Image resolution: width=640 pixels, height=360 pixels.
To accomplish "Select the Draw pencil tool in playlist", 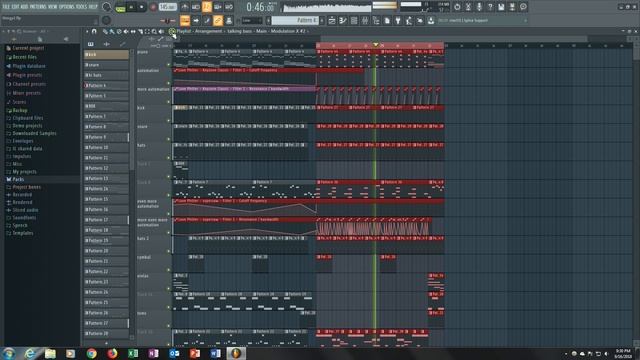I will (105, 31).
